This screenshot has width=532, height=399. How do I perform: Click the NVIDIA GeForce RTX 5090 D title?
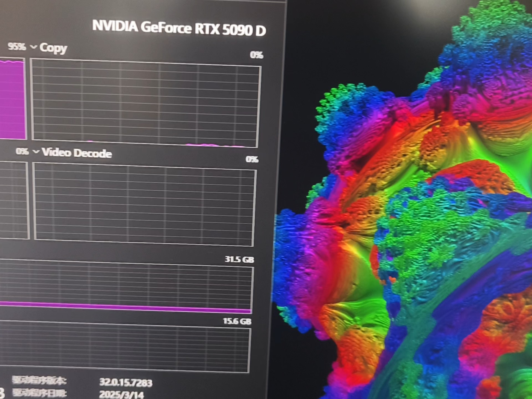click(179, 28)
